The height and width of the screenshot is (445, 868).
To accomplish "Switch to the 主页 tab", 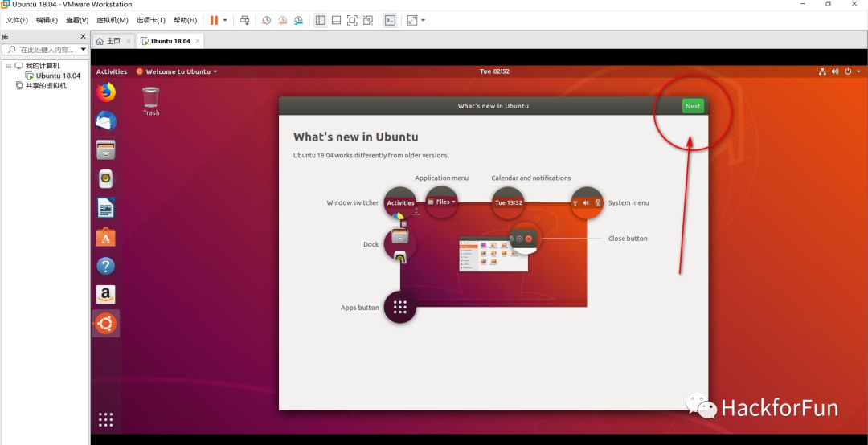I will (108, 41).
